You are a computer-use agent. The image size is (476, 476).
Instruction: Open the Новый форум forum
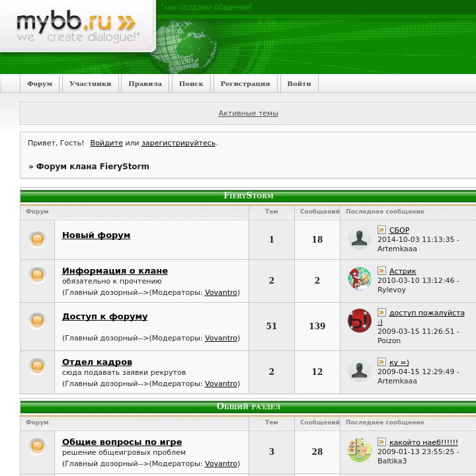point(97,235)
